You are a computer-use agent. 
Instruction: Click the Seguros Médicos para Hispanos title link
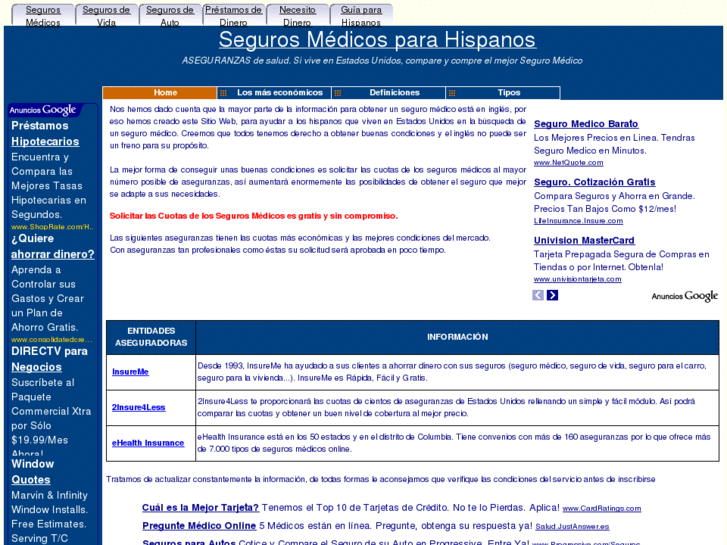click(377, 39)
